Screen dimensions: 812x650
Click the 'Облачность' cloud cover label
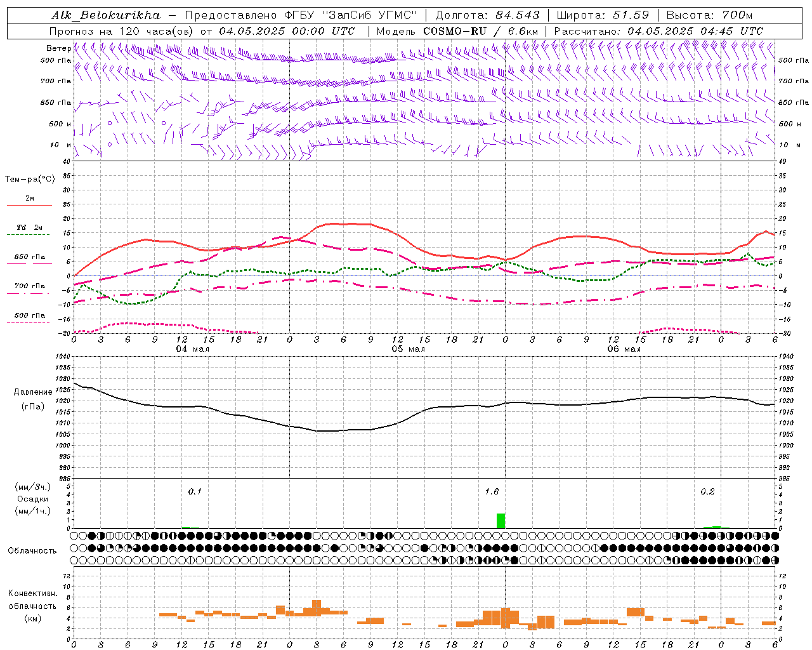32,551
